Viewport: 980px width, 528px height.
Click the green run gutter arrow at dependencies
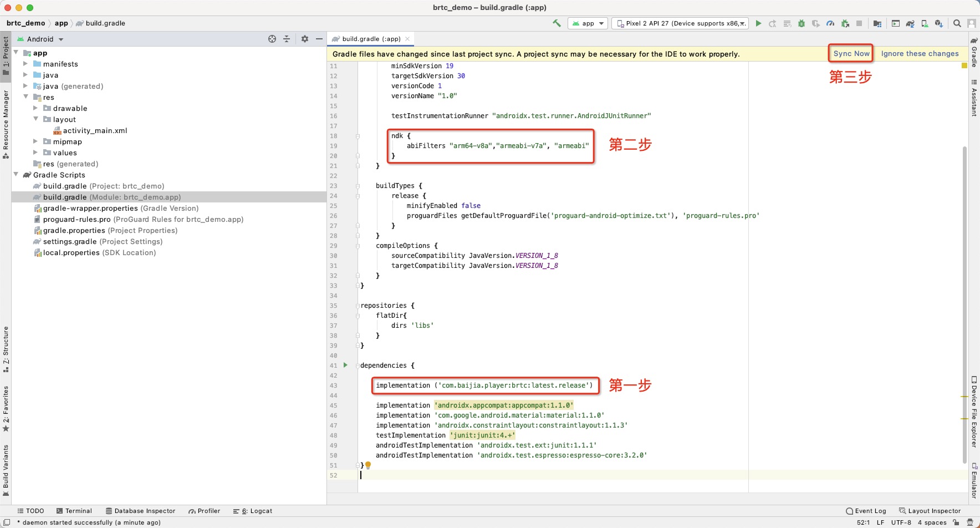point(345,365)
